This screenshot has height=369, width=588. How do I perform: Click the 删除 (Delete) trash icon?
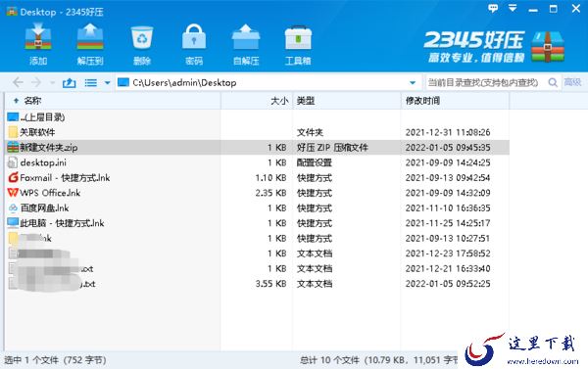tap(142, 44)
